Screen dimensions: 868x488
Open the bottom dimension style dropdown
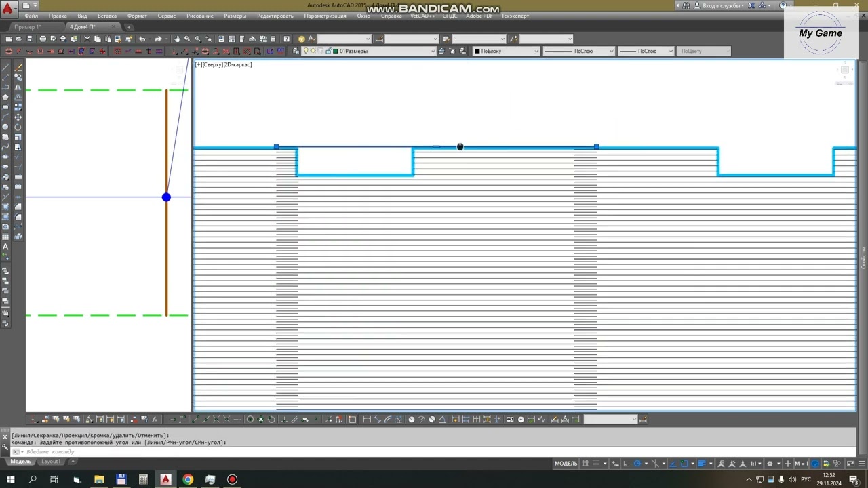click(610, 419)
